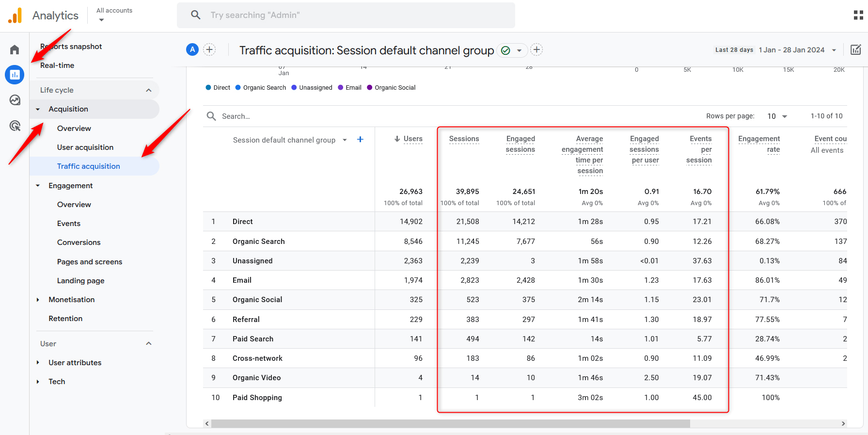The width and height of the screenshot is (868, 435).
Task: Open the report status dropdown arrow beside the title
Action: (519, 50)
